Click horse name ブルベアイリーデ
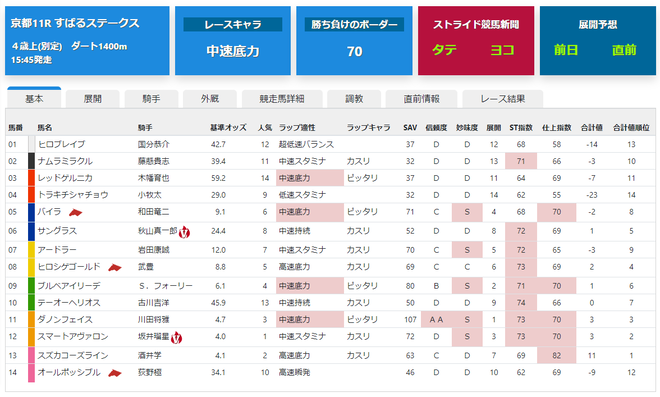The width and height of the screenshot is (660, 397). click(x=69, y=286)
